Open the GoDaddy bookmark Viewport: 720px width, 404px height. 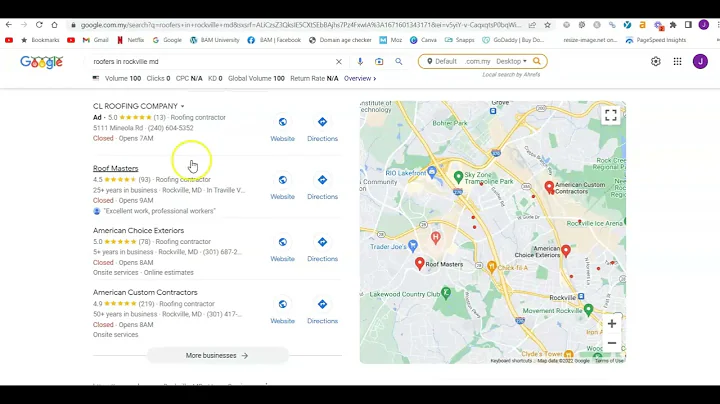pos(513,40)
